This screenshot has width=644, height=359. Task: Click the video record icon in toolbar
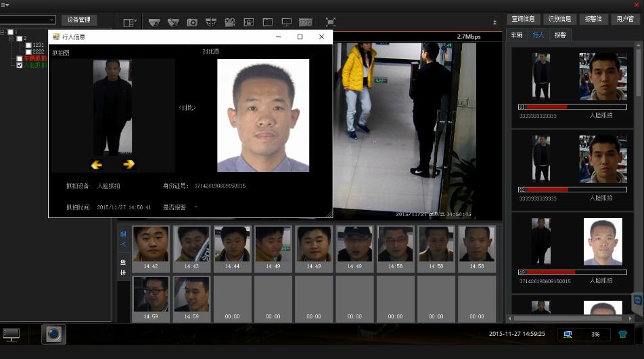tap(229, 22)
